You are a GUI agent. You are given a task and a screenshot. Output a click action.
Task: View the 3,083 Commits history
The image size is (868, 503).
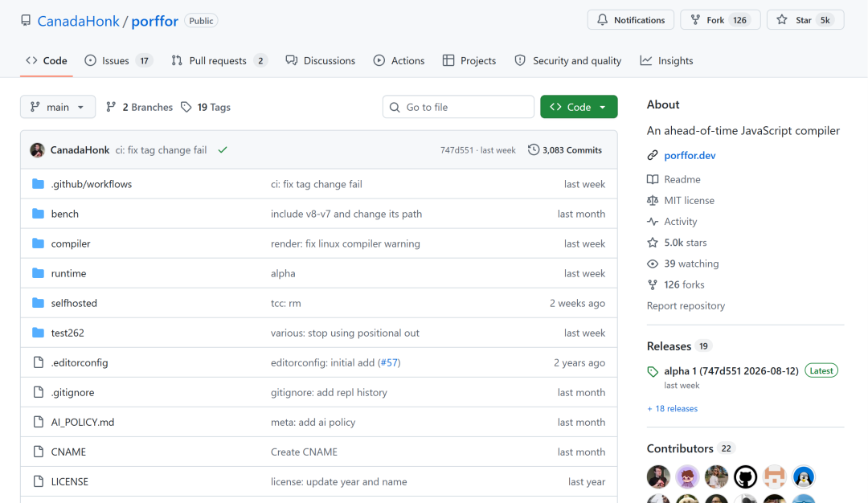click(565, 150)
